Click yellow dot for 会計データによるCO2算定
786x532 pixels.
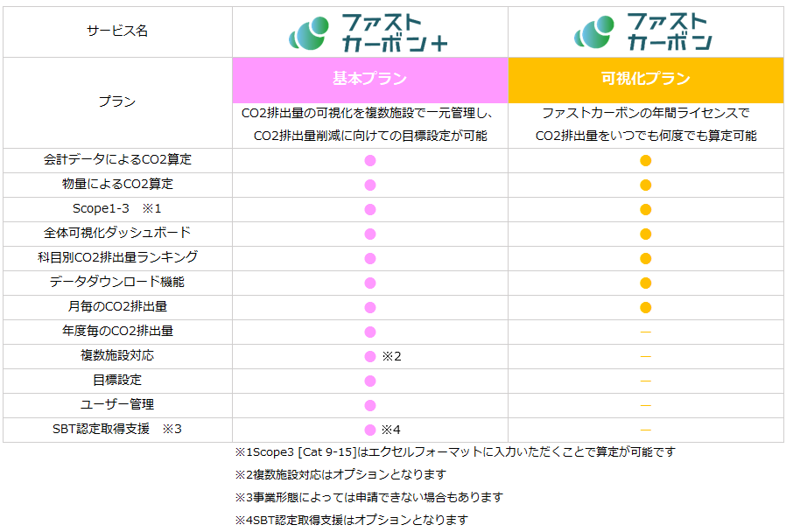tap(646, 160)
